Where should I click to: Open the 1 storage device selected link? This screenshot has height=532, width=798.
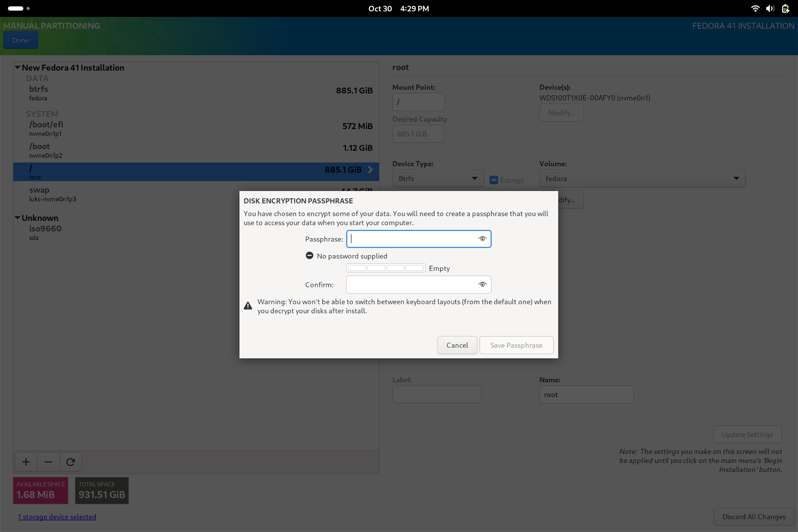[x=57, y=517]
